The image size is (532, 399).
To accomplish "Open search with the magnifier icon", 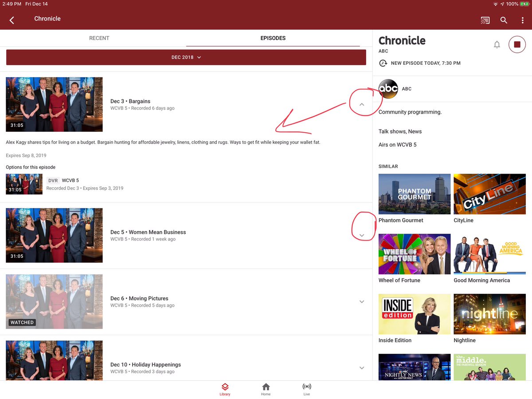I will coord(504,20).
